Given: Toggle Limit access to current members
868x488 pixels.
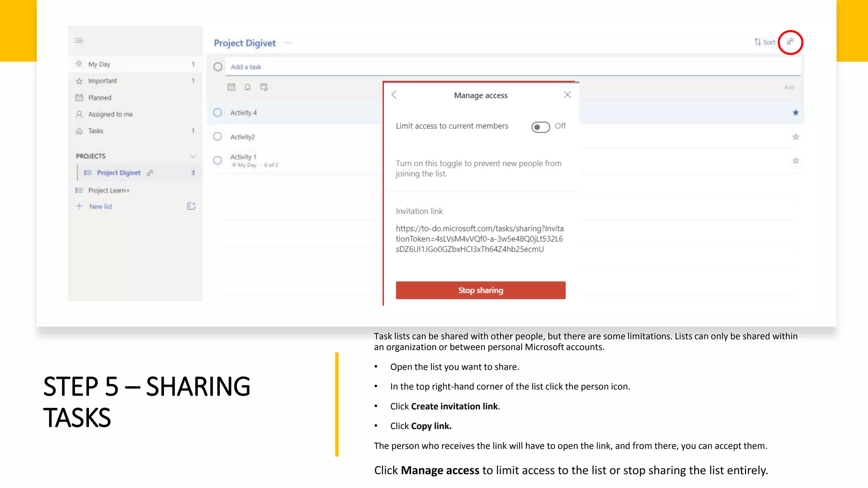Looking at the screenshot, I should (x=540, y=127).
